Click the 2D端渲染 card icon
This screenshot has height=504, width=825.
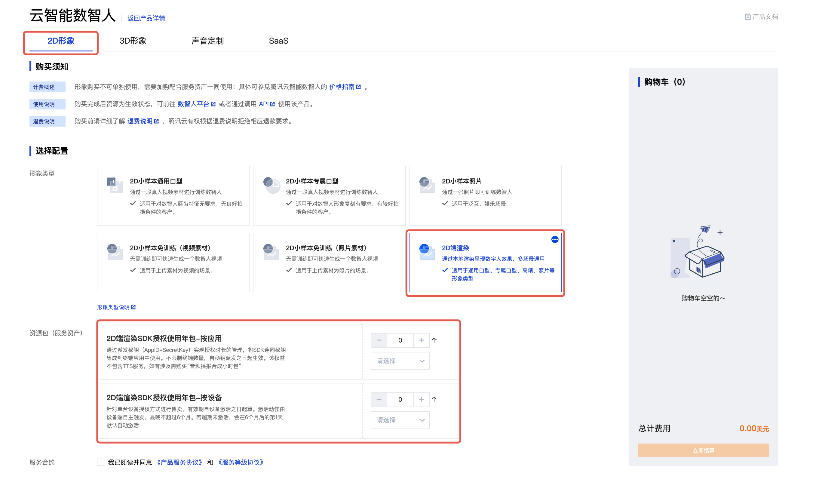[427, 252]
